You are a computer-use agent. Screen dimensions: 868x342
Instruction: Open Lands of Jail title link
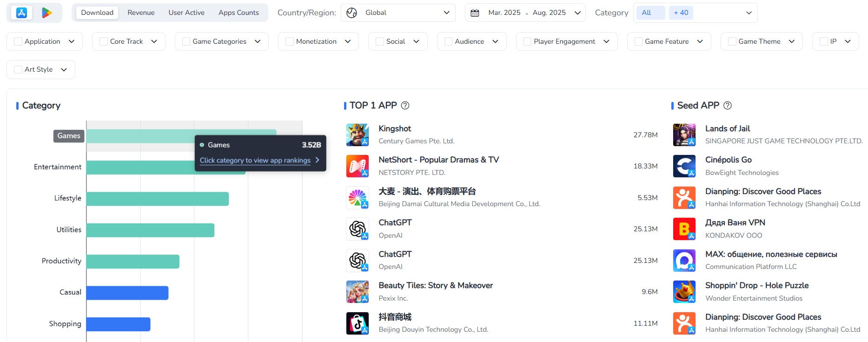[728, 128]
